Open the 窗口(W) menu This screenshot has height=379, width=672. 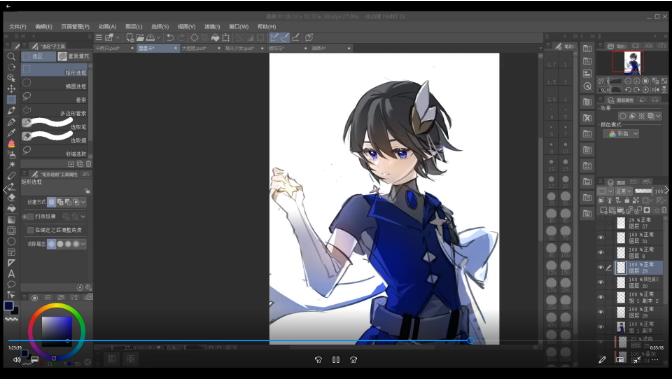coord(239,27)
